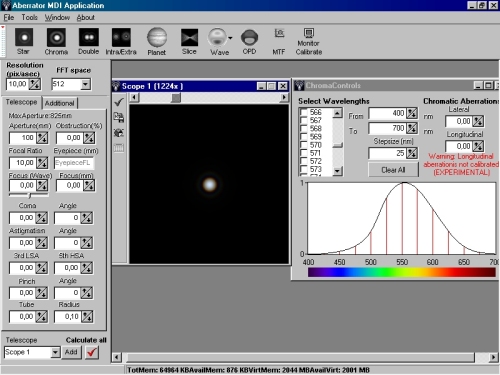The height and width of the screenshot is (375, 500).
Task: Click the third sidebar icon in Scope 1 window
Action: [119, 132]
